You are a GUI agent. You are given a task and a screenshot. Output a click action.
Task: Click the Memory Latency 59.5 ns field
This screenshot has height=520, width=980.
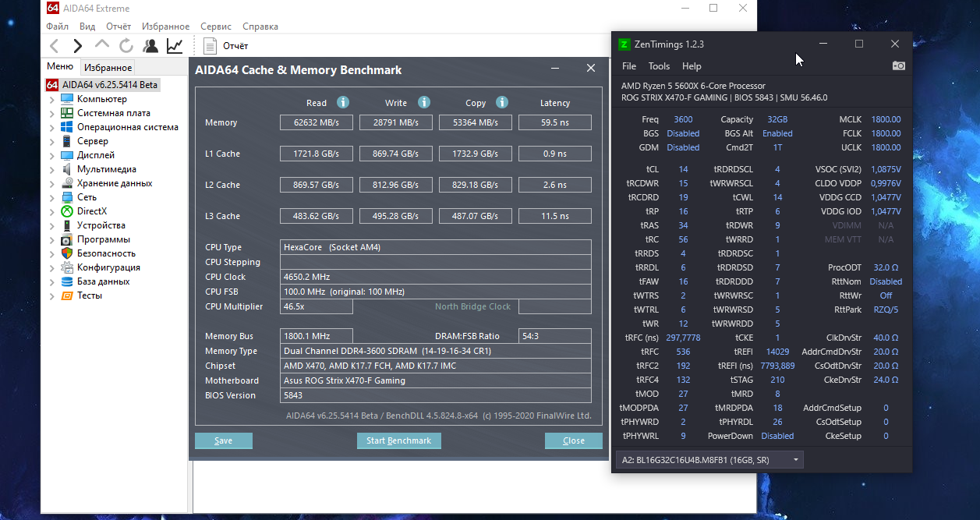(555, 122)
